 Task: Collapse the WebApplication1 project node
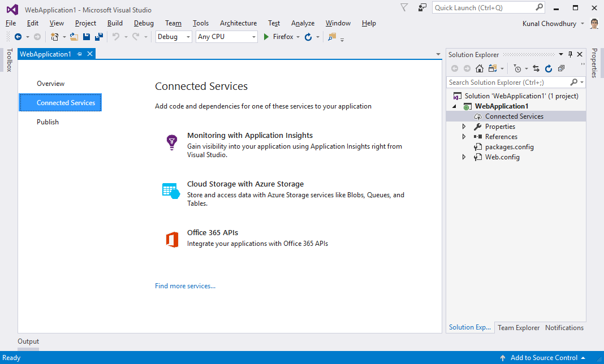454,106
